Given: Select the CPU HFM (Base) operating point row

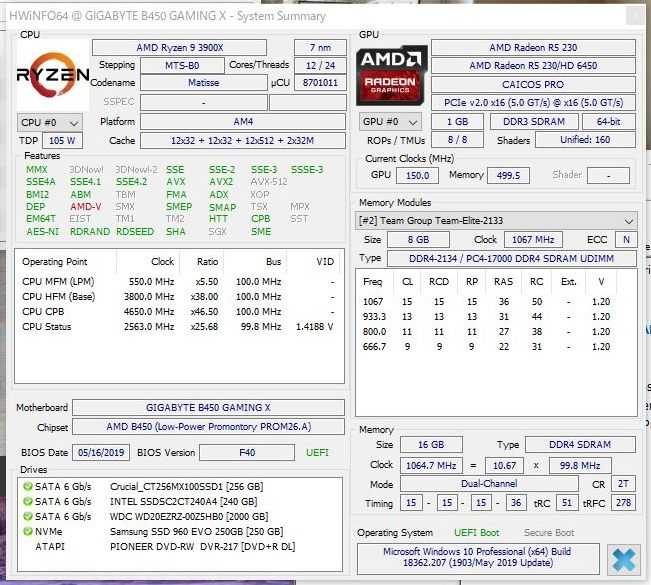Looking at the screenshot, I should [179, 296].
